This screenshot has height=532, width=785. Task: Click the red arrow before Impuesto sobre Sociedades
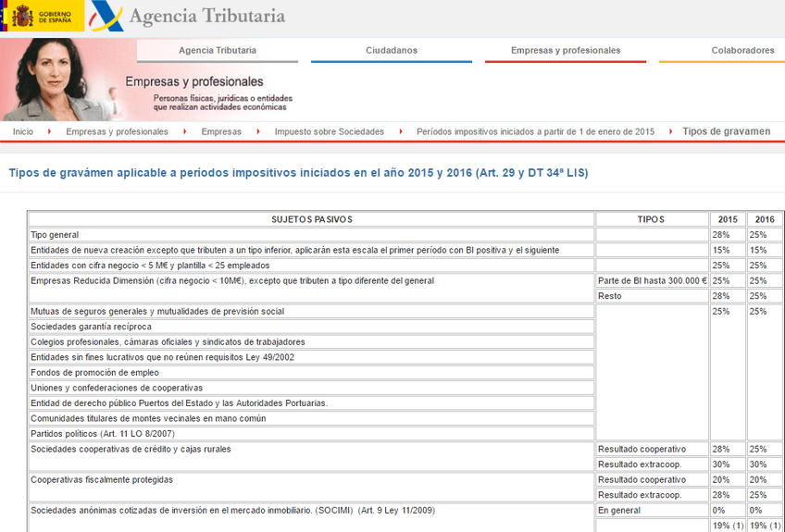[258, 131]
